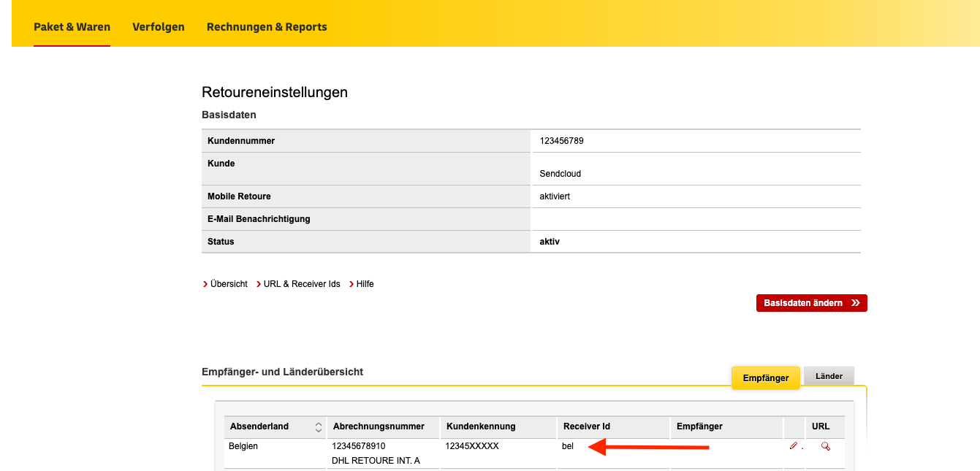
Task: Select the Empfänger tab
Action: click(766, 378)
